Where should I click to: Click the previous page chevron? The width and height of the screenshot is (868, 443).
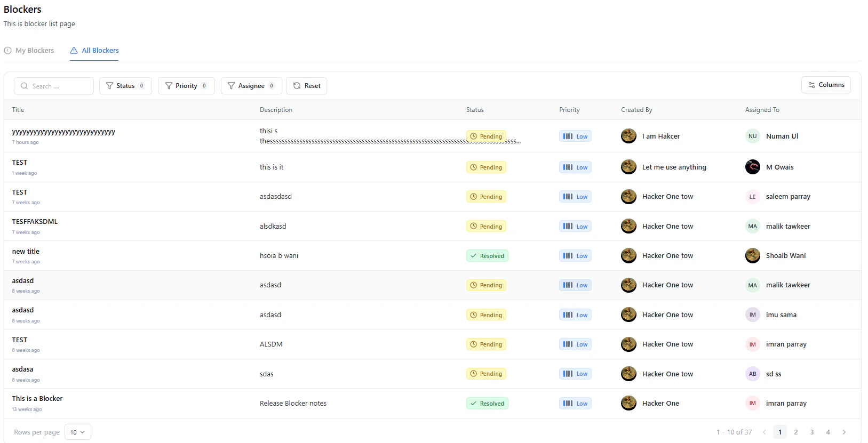[x=764, y=432]
